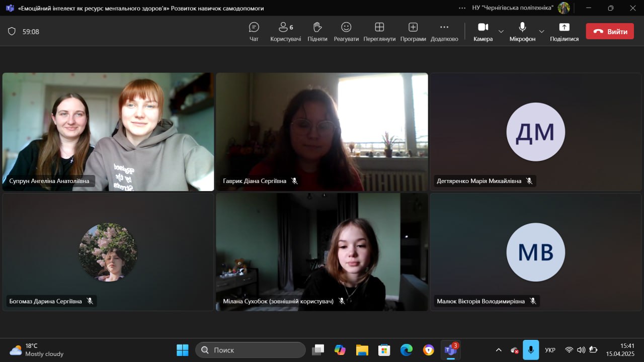Open the Чат panel
The width and height of the screenshot is (644, 362).
click(x=254, y=31)
